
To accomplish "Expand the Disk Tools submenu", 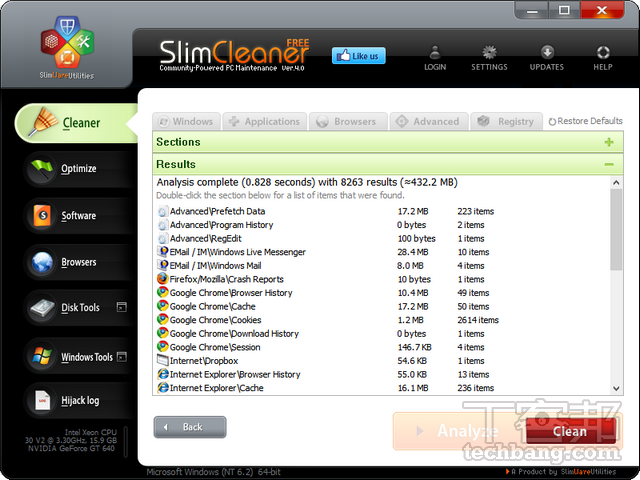I will click(x=122, y=307).
